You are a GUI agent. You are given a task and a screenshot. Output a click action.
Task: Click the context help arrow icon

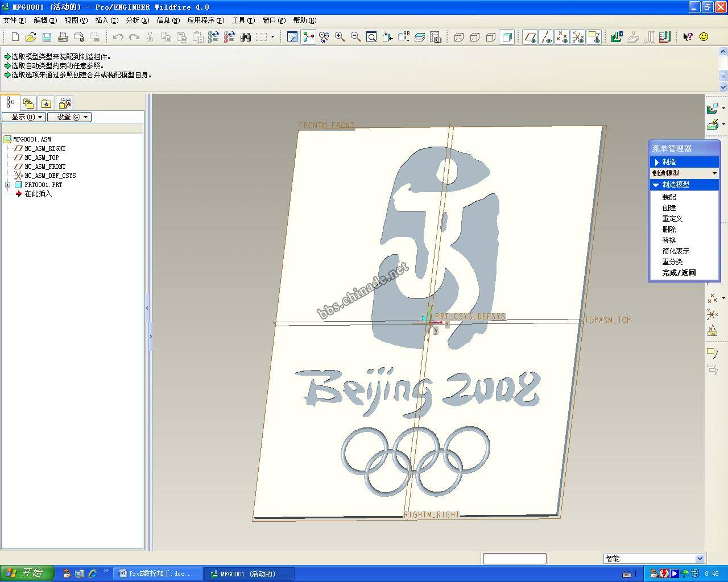[x=688, y=37]
